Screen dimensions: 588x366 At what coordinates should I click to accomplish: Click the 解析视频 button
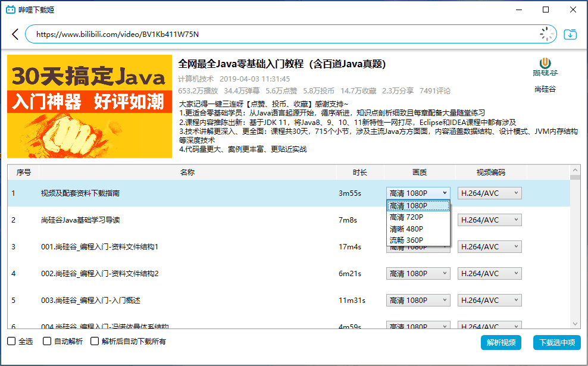coord(501,342)
